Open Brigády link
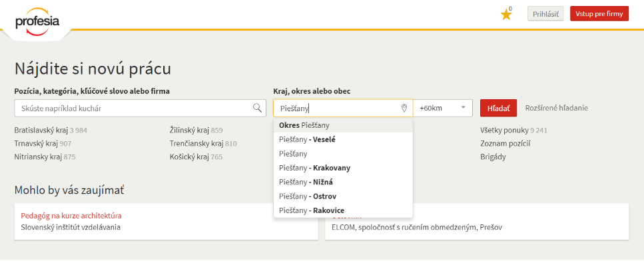Image resolution: width=644 pixels, height=271 pixels. pos(493,157)
